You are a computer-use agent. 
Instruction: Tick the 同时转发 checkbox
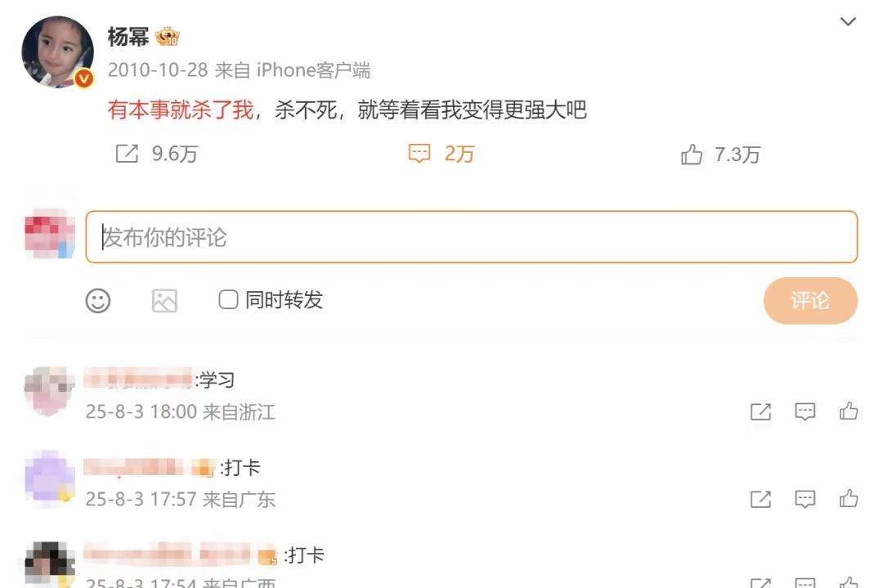[228, 299]
